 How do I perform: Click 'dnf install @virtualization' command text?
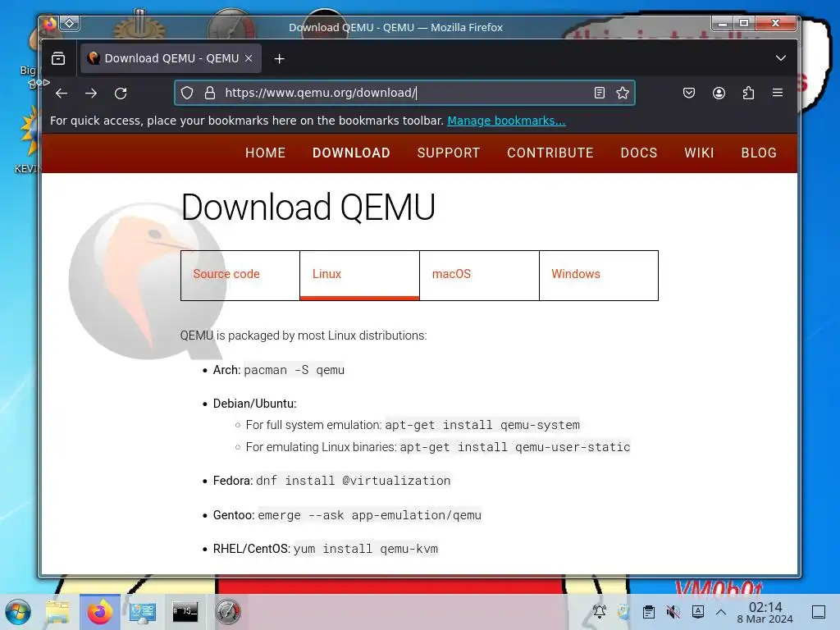[353, 481]
